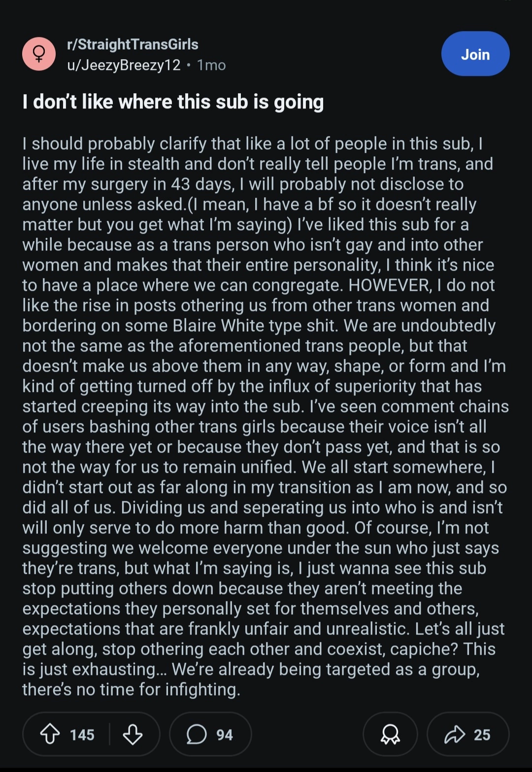Viewport: 532px width, 772px height.
Task: Join the r/StraightTransGirls community
Action: pyautogui.click(x=475, y=54)
